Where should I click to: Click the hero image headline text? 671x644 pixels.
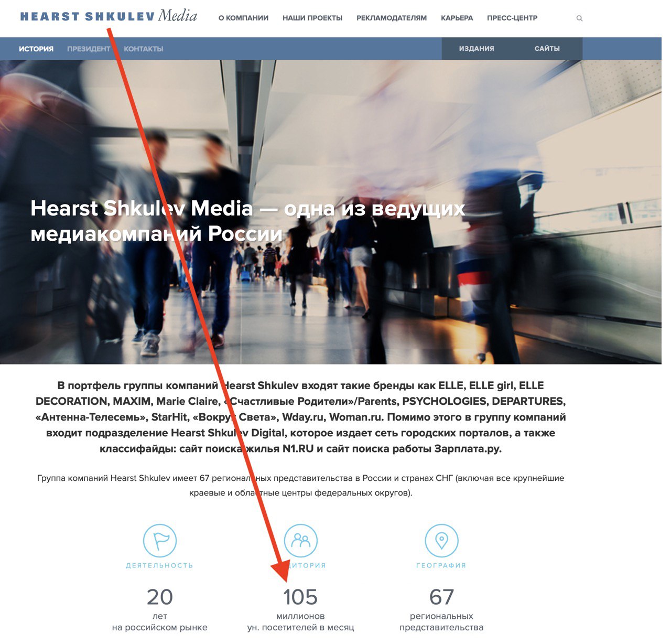[x=248, y=221]
